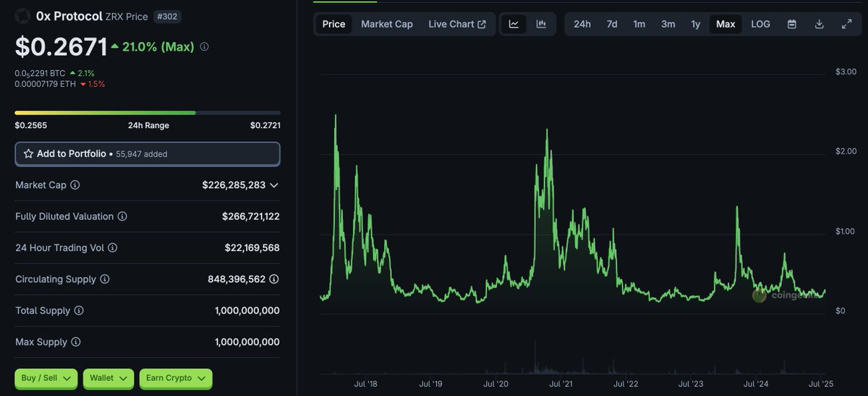
Task: Click valuation value $266,721,122
Action: pyautogui.click(x=251, y=216)
